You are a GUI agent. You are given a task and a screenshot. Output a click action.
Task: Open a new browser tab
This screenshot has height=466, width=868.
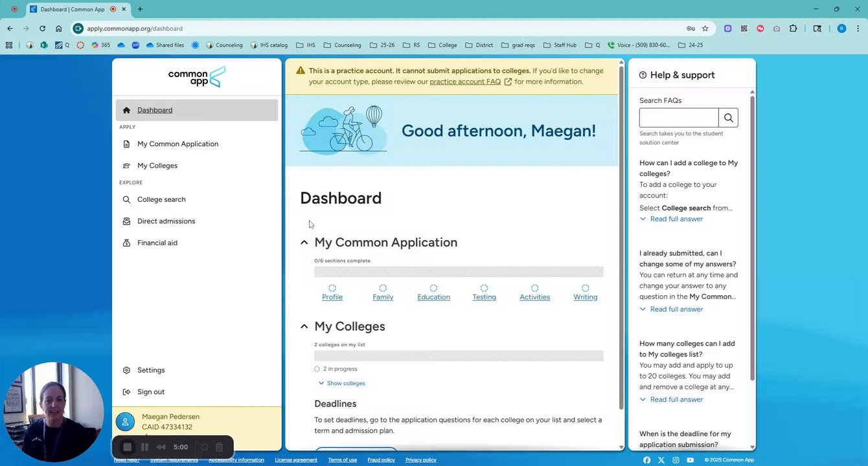coord(140,9)
